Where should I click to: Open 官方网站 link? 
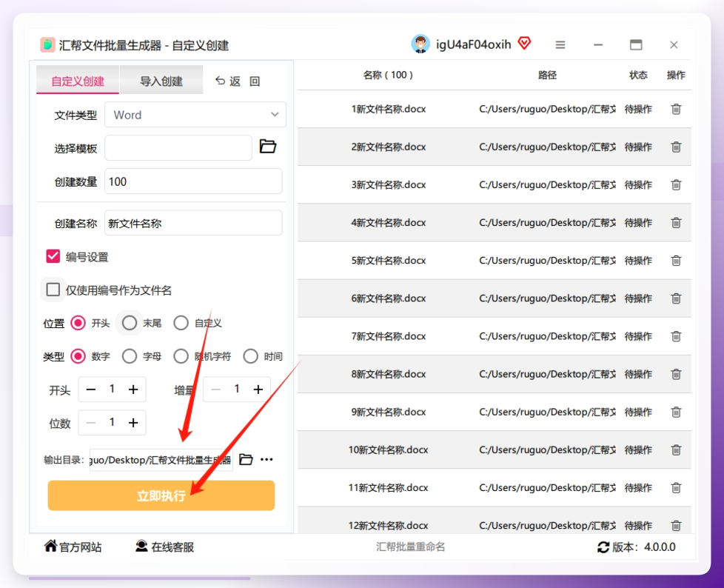tap(73, 547)
